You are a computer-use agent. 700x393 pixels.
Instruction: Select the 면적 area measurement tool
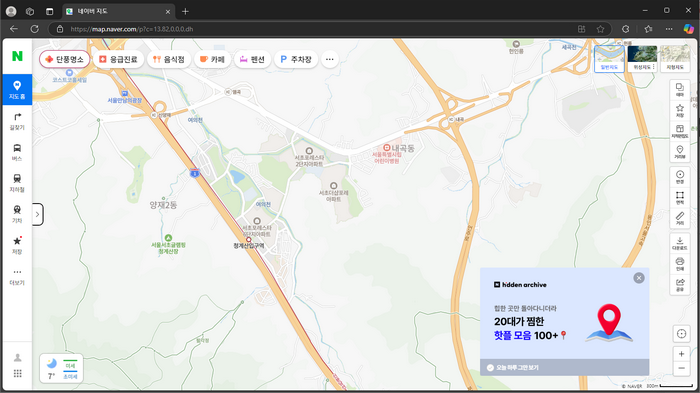click(679, 198)
